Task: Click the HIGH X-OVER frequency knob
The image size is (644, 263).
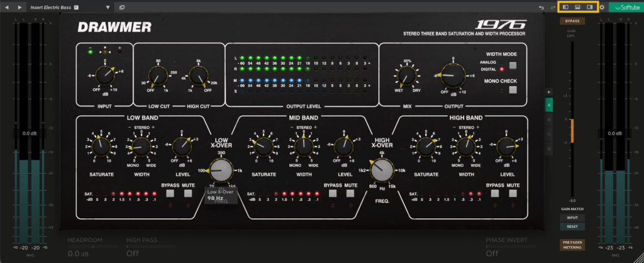Action: [382, 170]
